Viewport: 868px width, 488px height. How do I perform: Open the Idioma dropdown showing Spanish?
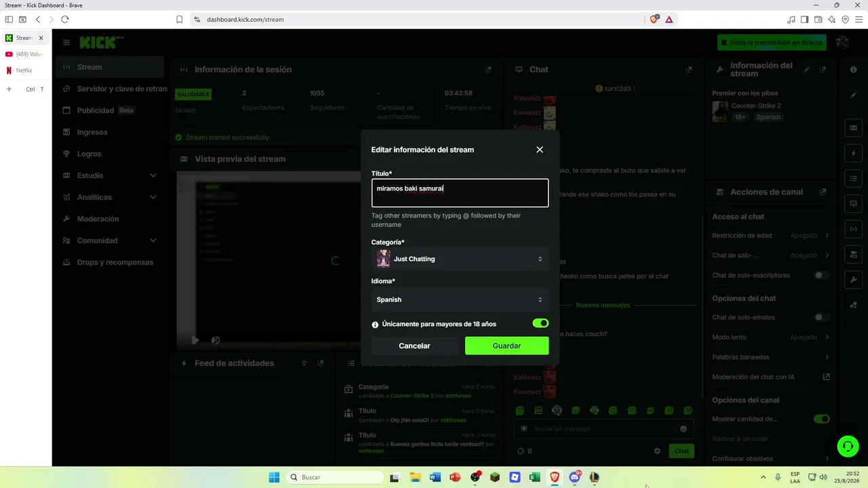(460, 300)
